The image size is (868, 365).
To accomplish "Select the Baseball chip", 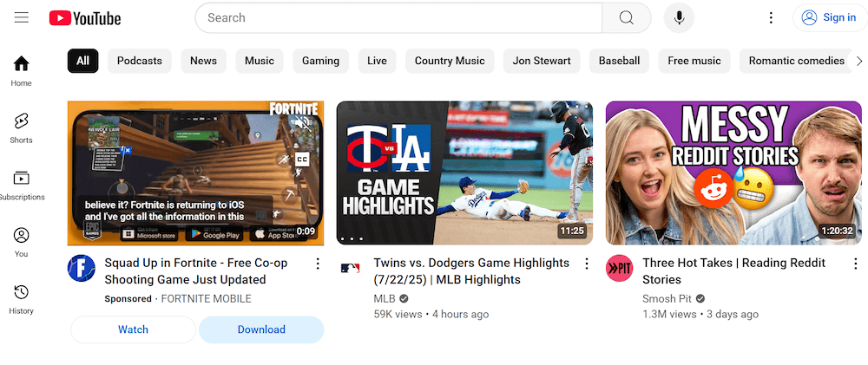I will pos(619,61).
